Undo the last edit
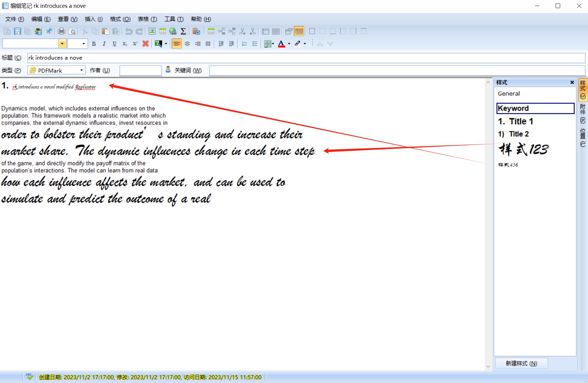Image resolution: width=588 pixels, height=383 pixels. pos(129,31)
